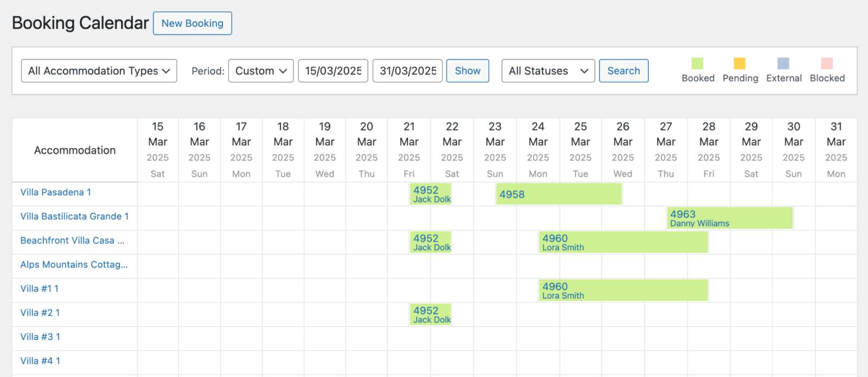This screenshot has height=377, width=868.
Task: Select Danny Williams booking 4963
Action: [729, 218]
